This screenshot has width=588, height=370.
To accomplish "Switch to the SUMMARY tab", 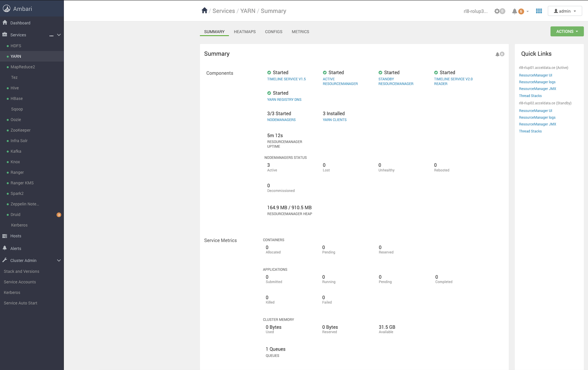I will (x=214, y=32).
